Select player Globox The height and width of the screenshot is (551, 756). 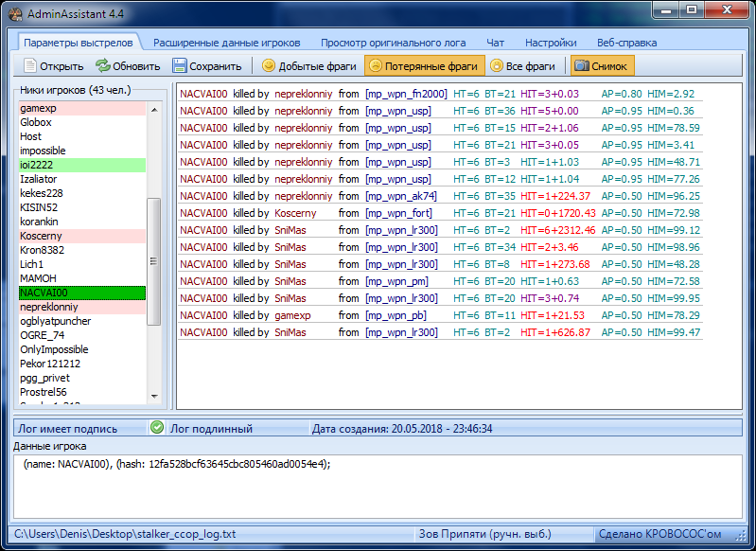(82, 122)
